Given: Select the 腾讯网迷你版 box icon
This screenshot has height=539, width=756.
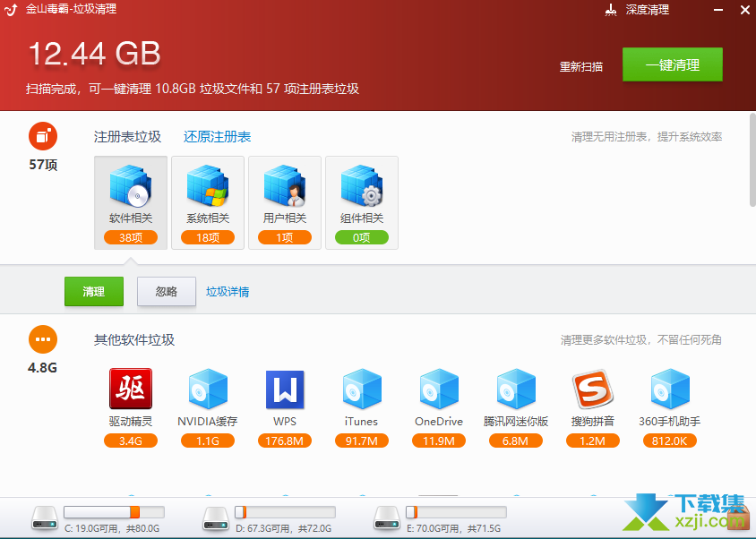Looking at the screenshot, I should tap(516, 389).
